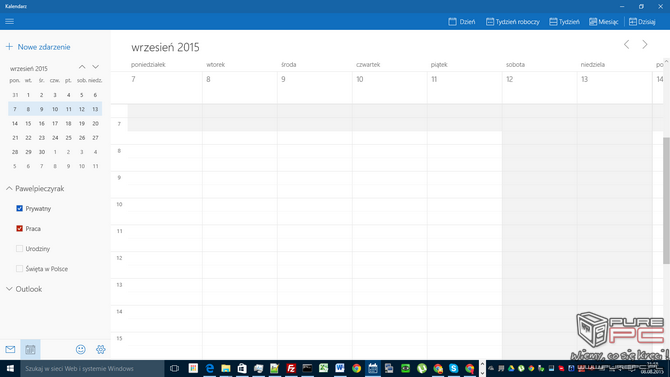Screen dimensions: 670x377
Task: Switch to Dzień view
Action: pyautogui.click(x=461, y=21)
